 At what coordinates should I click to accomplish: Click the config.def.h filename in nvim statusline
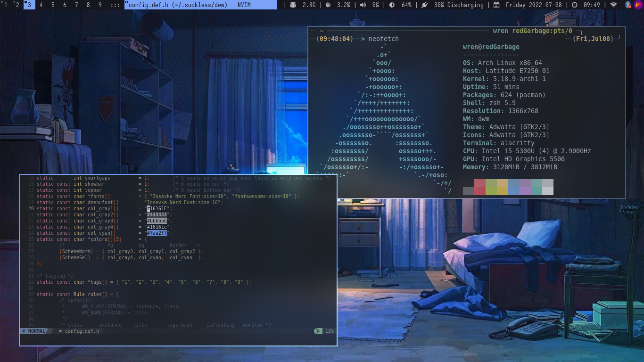click(82, 331)
